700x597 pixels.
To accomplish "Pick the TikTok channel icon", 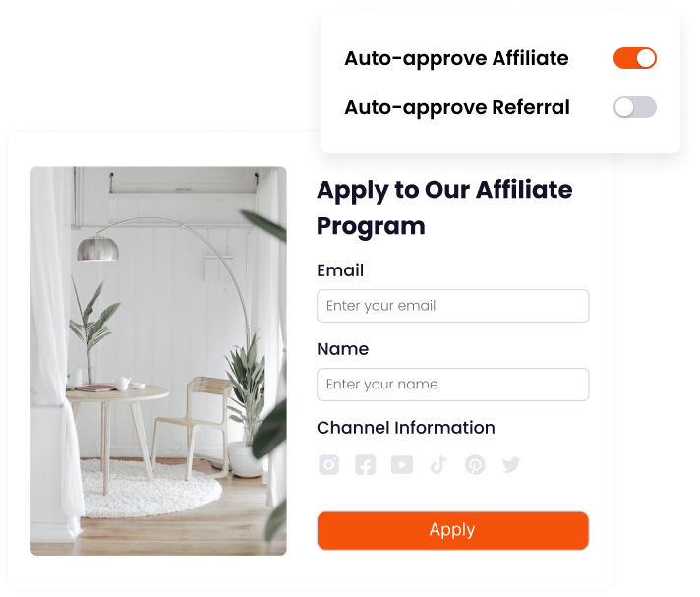I will coord(438,465).
